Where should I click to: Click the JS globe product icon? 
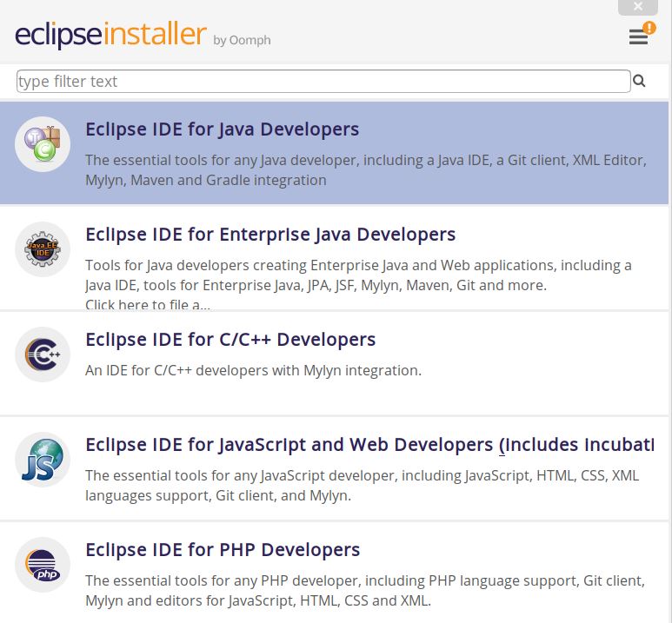43,460
